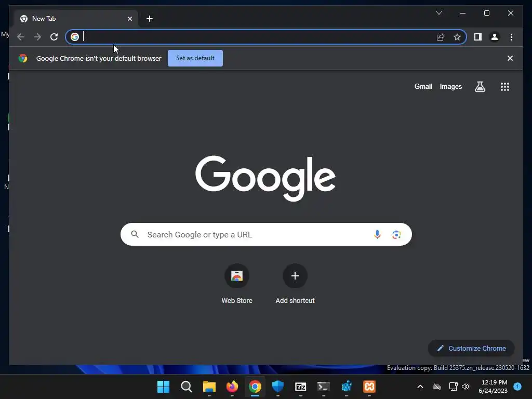Open the Web Store shortcut
The image size is (532, 399).
[x=237, y=284]
